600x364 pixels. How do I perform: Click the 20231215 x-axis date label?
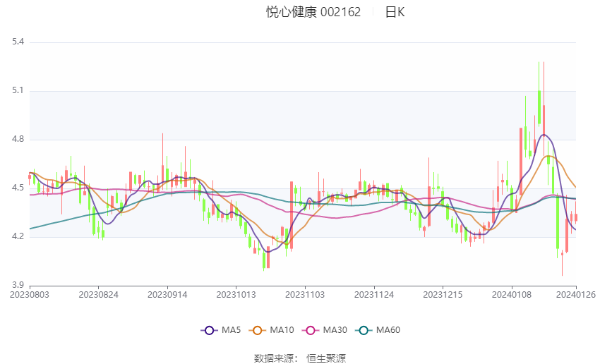pos(443,295)
